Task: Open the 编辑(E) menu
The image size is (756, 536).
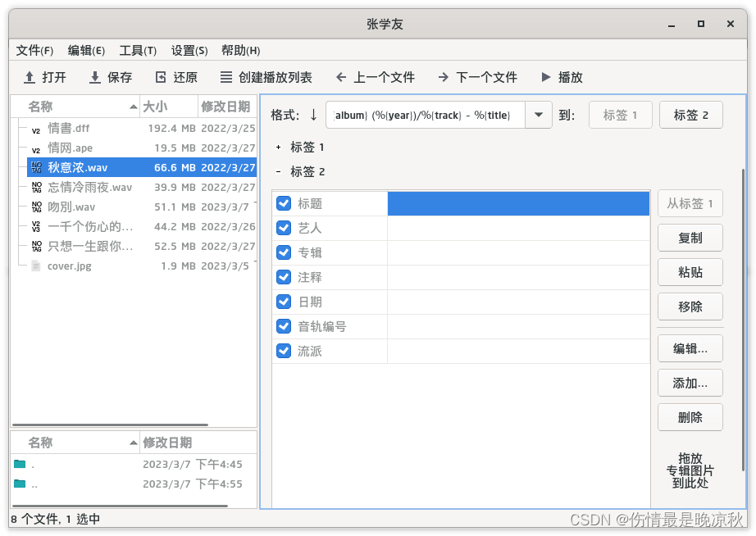Action: click(x=86, y=51)
